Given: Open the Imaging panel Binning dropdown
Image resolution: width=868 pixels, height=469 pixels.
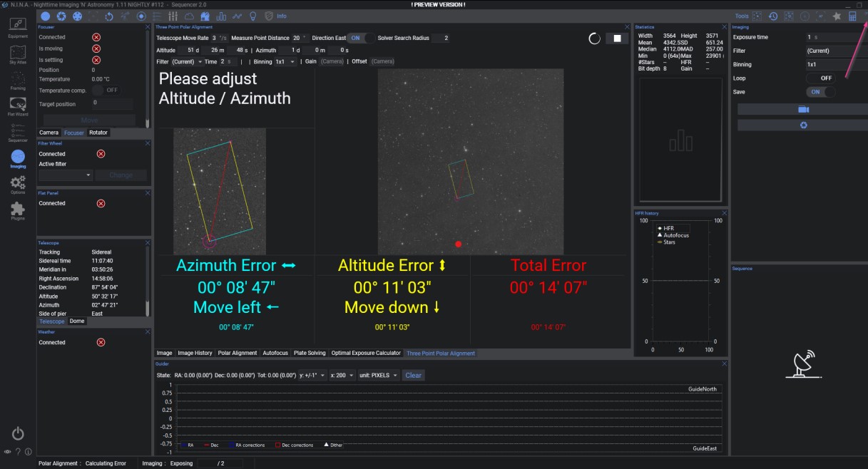Looking at the screenshot, I should 836,64.
